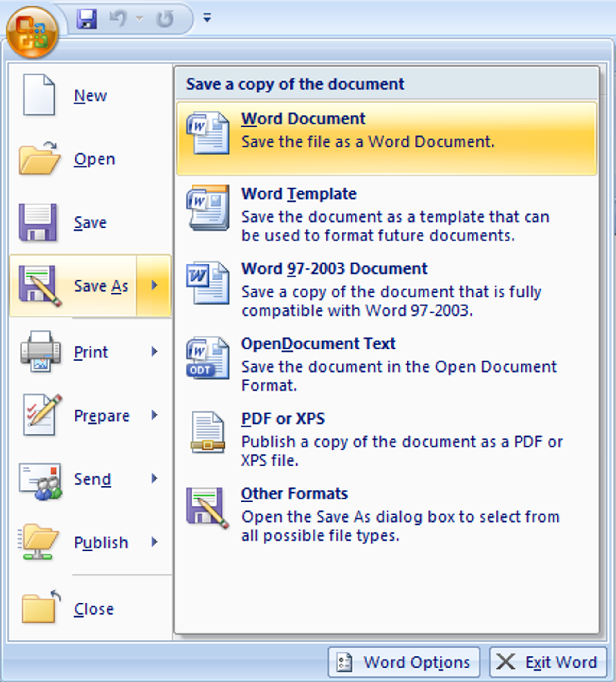
Task: Click the Word Document title text
Action: [x=303, y=119]
